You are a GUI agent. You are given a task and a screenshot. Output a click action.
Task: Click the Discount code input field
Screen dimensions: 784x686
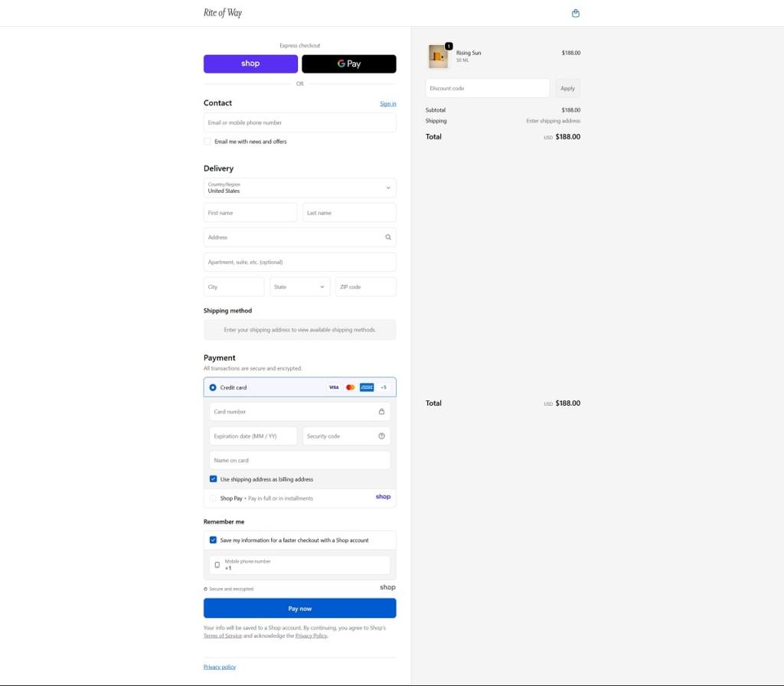pos(488,88)
